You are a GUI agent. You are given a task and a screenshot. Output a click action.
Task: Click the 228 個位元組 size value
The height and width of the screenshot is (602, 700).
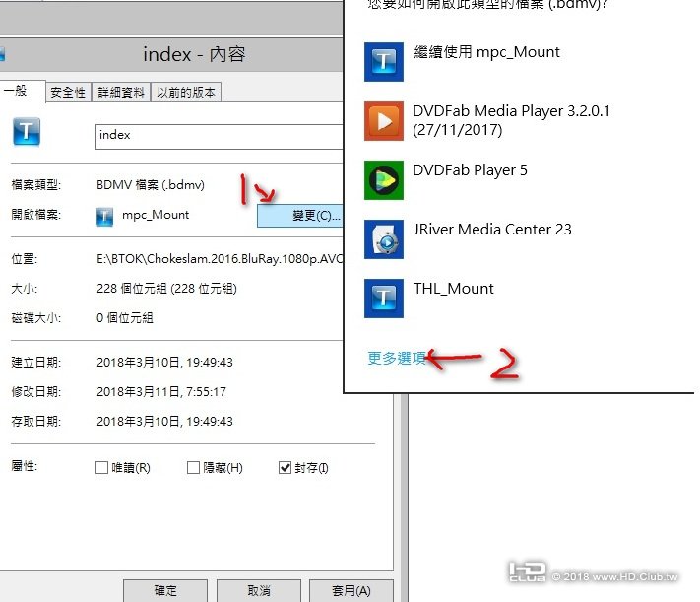tap(166, 289)
